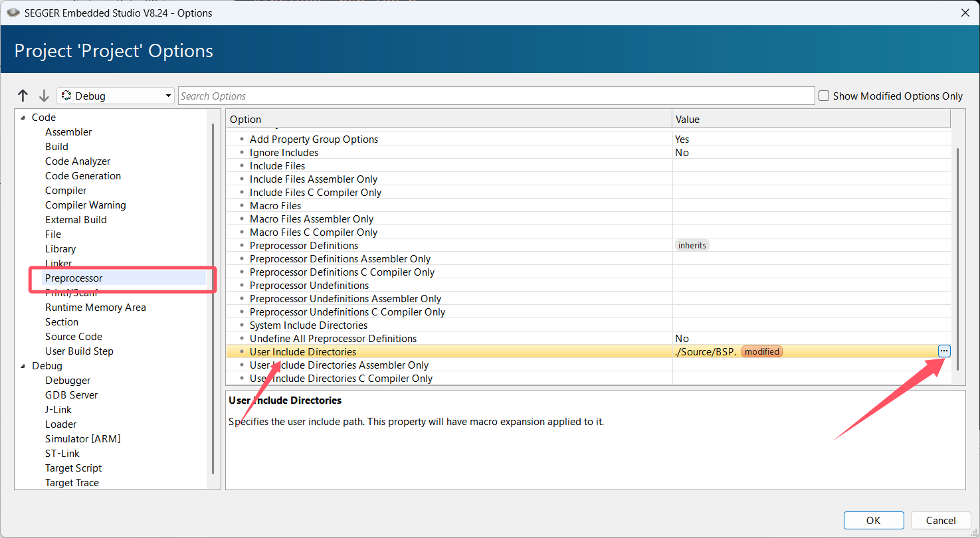Screen dimensions: 980x538
Task: Select Macro Files Assembler Only row
Action: tap(589, 219)
